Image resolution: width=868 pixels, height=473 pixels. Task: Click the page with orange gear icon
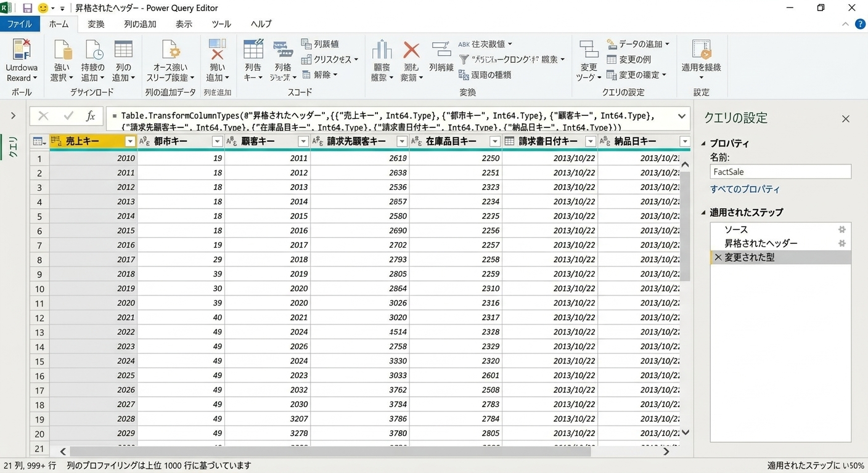click(170, 50)
